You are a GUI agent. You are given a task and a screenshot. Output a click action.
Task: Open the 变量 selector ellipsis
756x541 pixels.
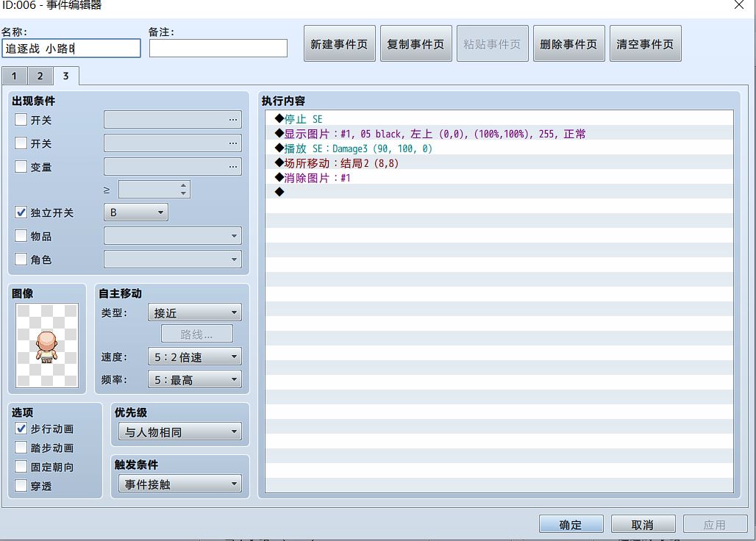(x=233, y=167)
